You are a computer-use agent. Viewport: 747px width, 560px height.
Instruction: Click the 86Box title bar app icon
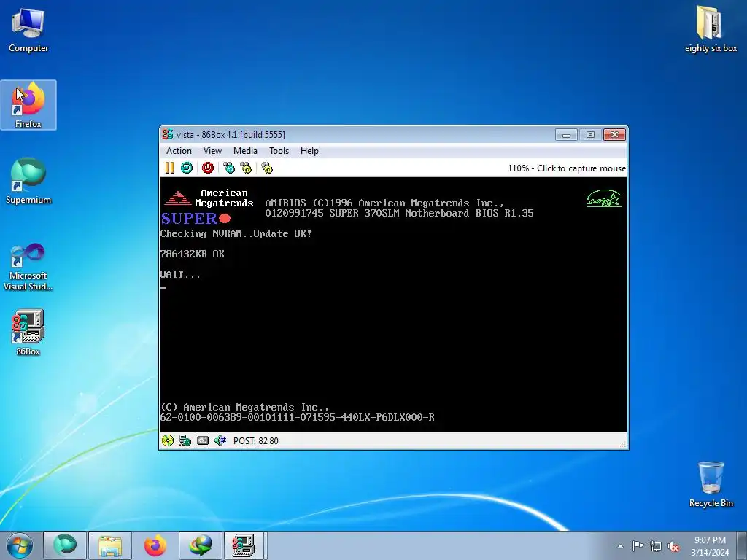pyautogui.click(x=168, y=134)
